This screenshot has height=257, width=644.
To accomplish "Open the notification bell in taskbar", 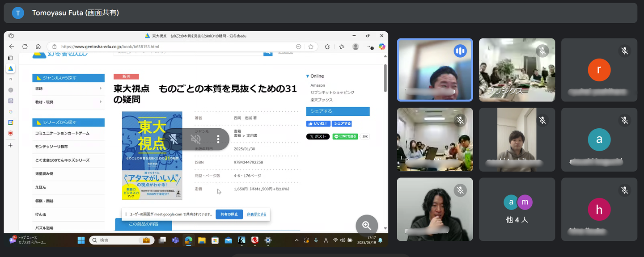I will [x=381, y=240].
